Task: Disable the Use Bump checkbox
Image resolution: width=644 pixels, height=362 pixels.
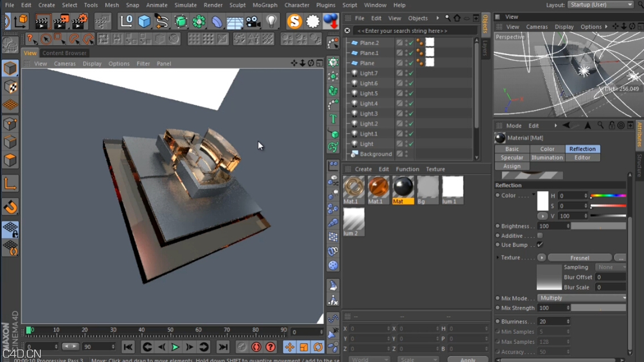Action: tap(540, 245)
